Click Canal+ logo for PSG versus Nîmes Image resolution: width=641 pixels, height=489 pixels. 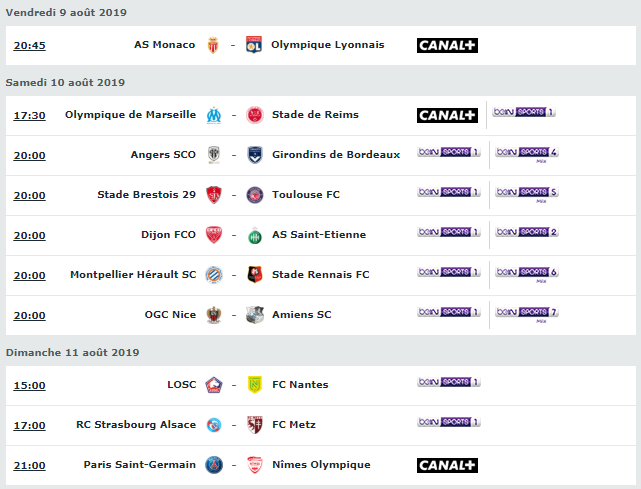(447, 465)
